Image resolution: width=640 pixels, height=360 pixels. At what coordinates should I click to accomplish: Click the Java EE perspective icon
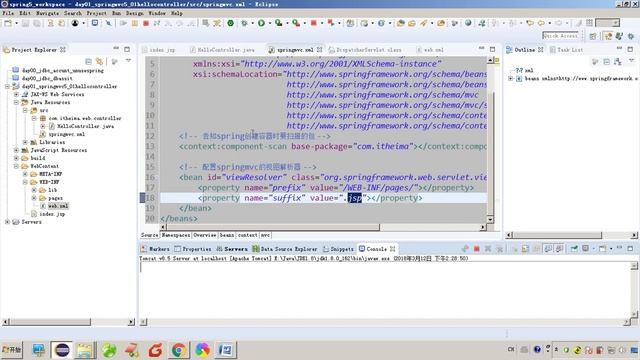608,36
